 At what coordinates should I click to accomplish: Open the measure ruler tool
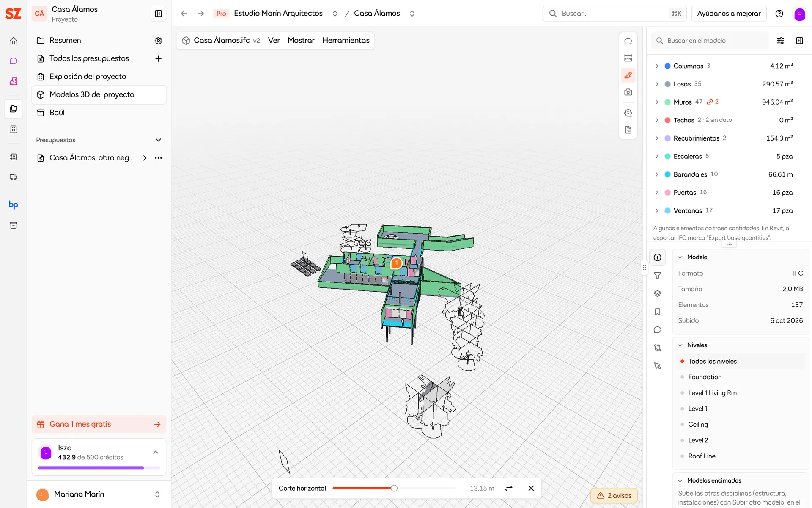coord(628,58)
